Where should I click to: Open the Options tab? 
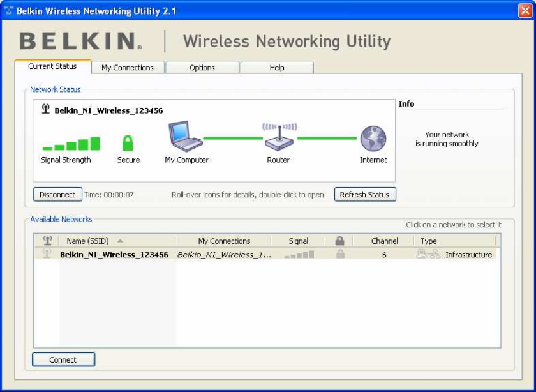coord(202,68)
